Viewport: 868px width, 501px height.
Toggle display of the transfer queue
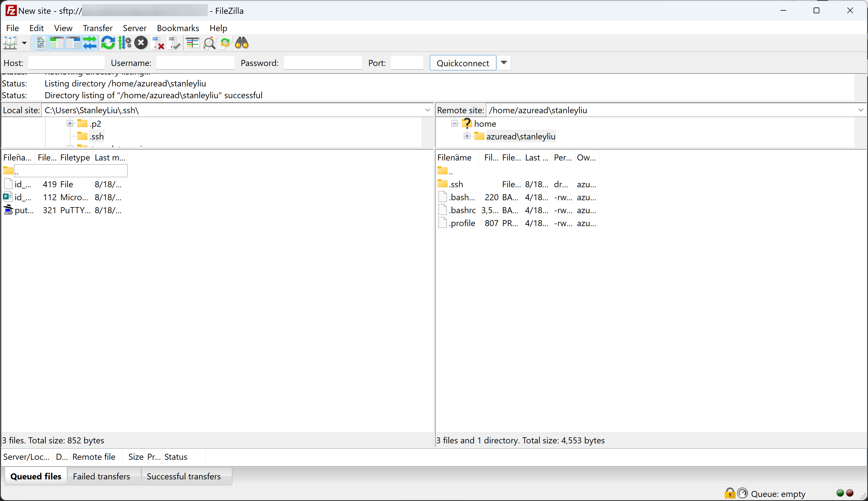[x=90, y=43]
